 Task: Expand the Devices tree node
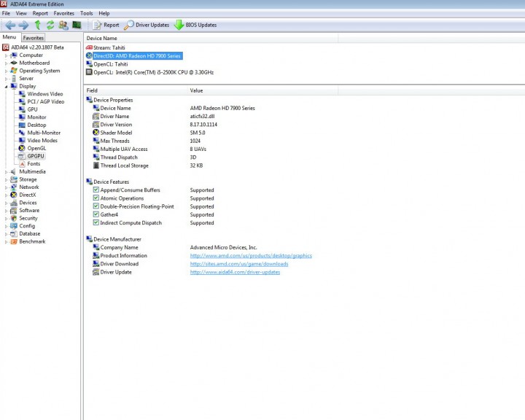(6, 203)
